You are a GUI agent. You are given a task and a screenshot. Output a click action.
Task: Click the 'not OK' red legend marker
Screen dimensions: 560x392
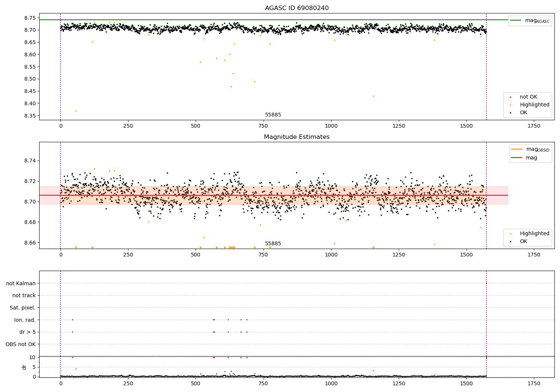(510, 97)
